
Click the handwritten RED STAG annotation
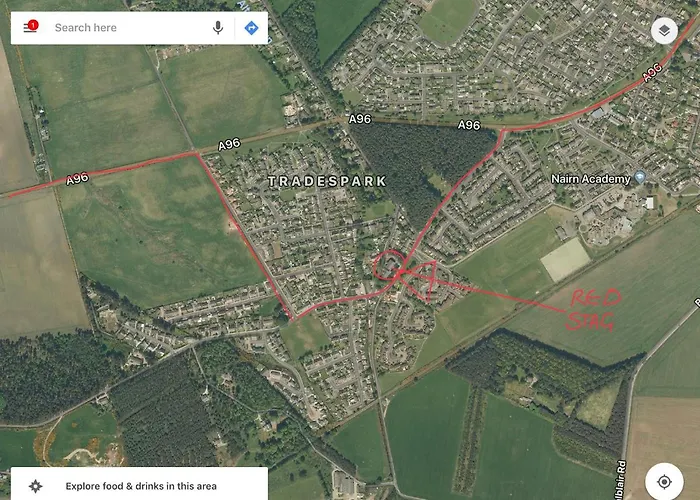(593, 309)
